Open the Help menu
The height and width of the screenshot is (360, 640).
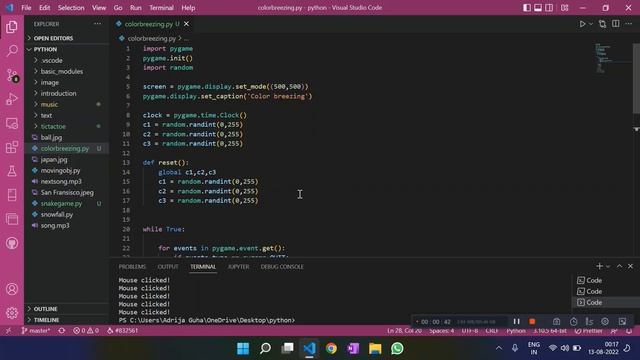(x=188, y=8)
